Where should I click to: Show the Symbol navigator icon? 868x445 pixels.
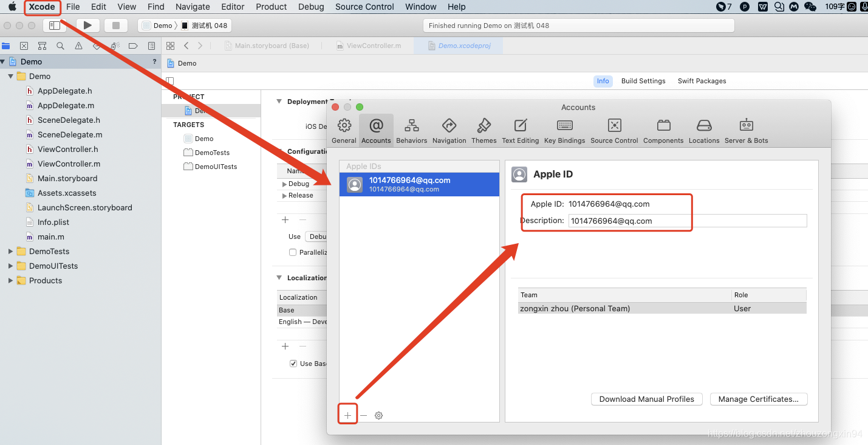tap(42, 46)
